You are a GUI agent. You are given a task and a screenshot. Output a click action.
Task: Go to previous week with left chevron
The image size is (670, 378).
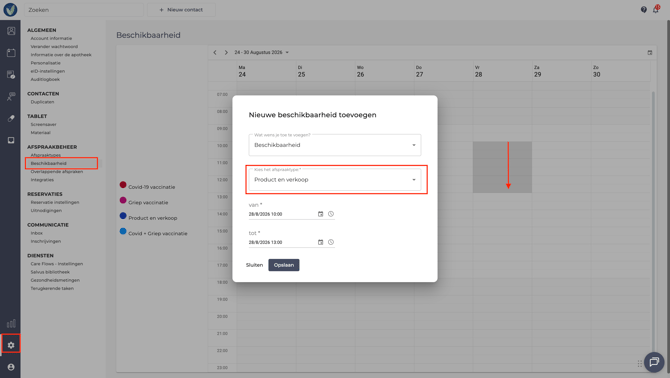click(215, 53)
